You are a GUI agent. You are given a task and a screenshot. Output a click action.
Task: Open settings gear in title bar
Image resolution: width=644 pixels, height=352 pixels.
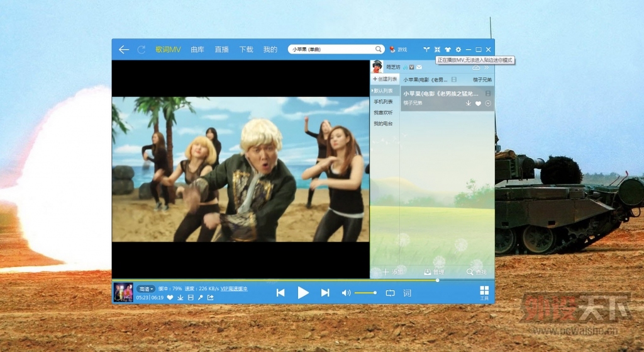[458, 49]
